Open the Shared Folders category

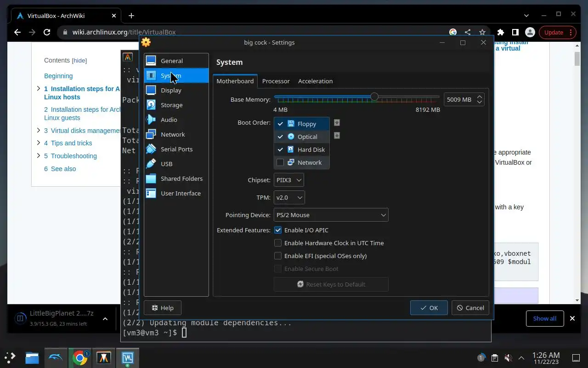click(176, 178)
